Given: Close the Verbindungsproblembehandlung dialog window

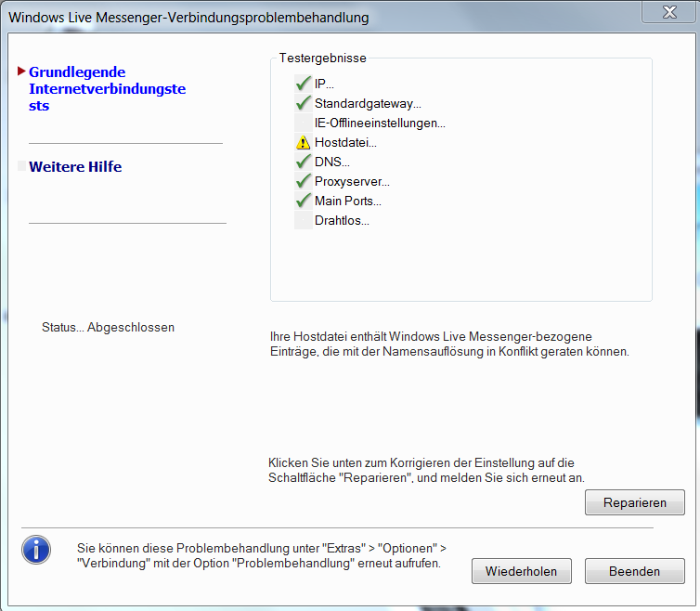Looking at the screenshot, I should [669, 12].
